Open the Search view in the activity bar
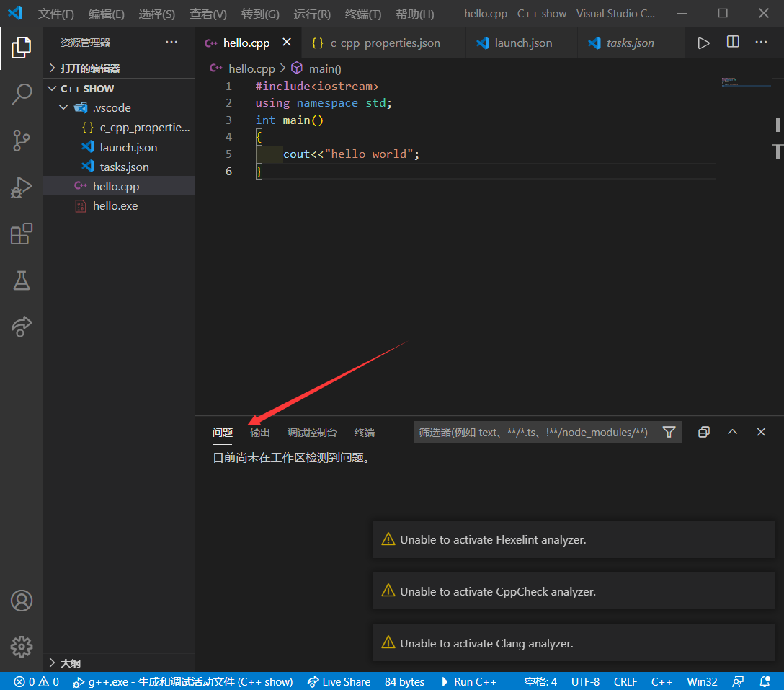Image resolution: width=784 pixels, height=690 pixels. 22,94
